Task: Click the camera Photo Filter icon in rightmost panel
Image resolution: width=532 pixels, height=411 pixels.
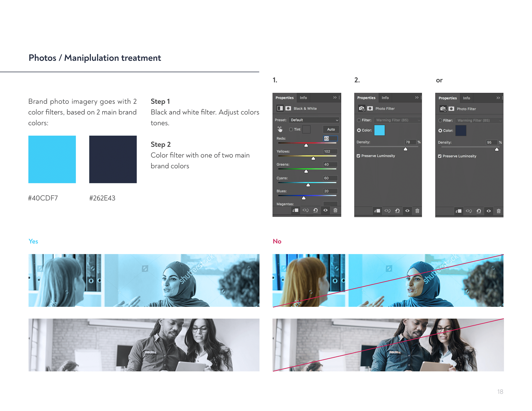Action: click(443, 109)
